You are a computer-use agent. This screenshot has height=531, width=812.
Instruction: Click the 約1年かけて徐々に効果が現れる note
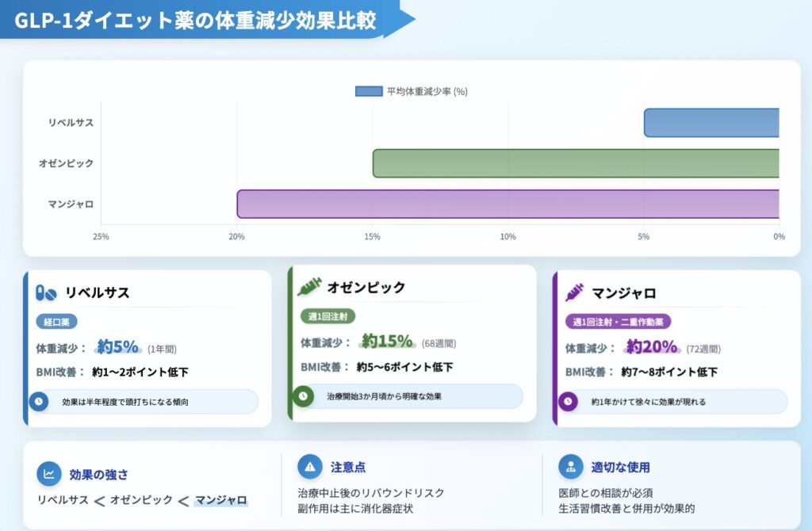click(x=672, y=401)
